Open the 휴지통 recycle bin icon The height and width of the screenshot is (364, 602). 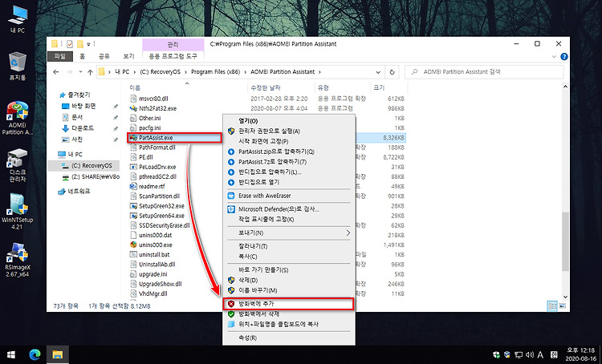(18, 66)
